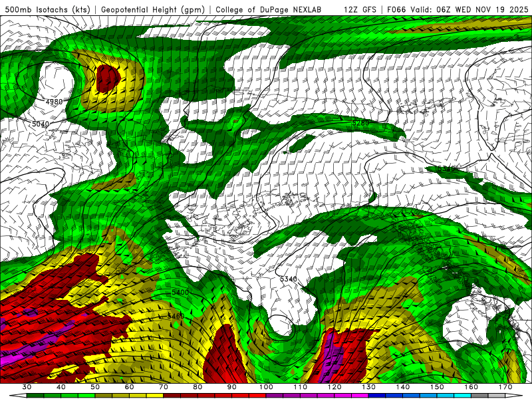Select the cyan 155-160 kt legend swatch
The height and width of the screenshot is (399, 532).
coord(463,396)
